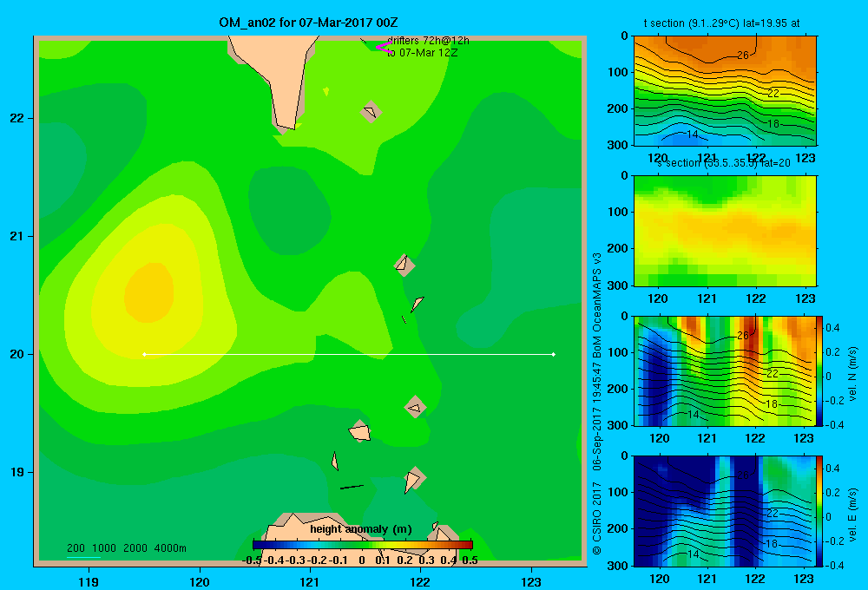Click the map title "OM_an02 for 07-Mar-2017 00Z"

(x=308, y=23)
